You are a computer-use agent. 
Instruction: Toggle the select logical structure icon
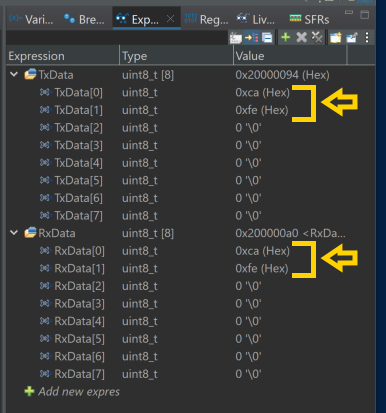[x=252, y=37]
